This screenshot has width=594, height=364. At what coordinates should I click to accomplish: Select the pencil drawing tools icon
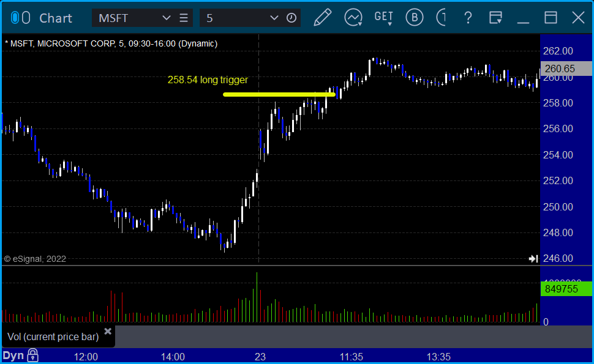(x=322, y=17)
